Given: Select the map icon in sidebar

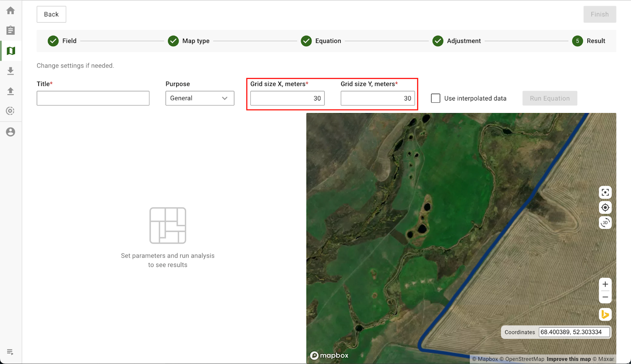Looking at the screenshot, I should [x=11, y=51].
